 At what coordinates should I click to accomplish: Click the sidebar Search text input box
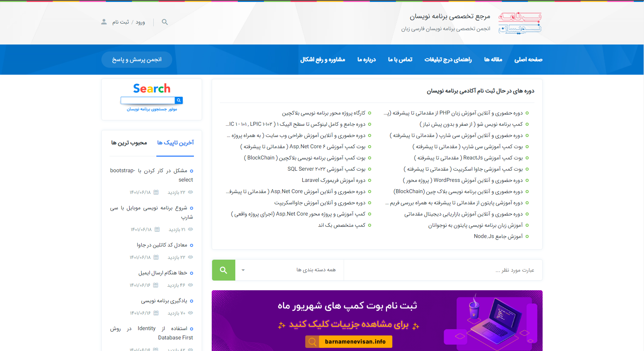147,100
